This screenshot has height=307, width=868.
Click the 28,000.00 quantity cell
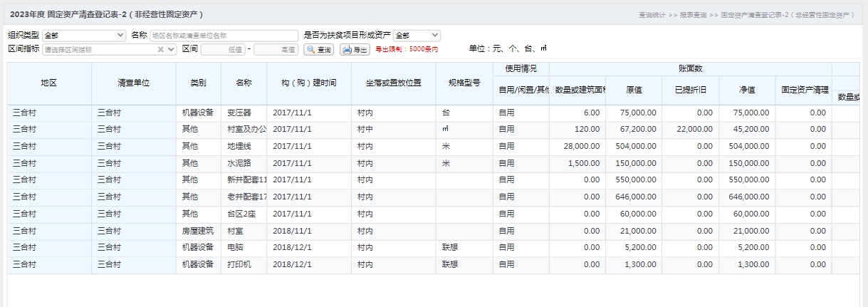pos(577,146)
